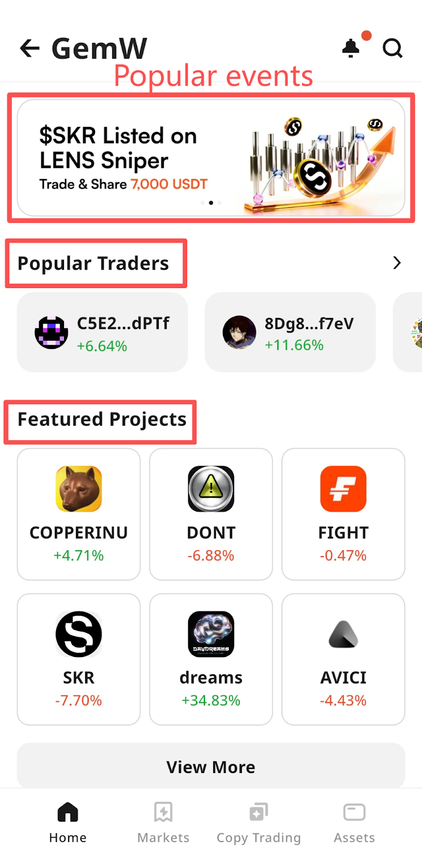Viewport: 422px width, 868px height.
Task: Open the DONT warning-sign project
Action: click(x=211, y=514)
